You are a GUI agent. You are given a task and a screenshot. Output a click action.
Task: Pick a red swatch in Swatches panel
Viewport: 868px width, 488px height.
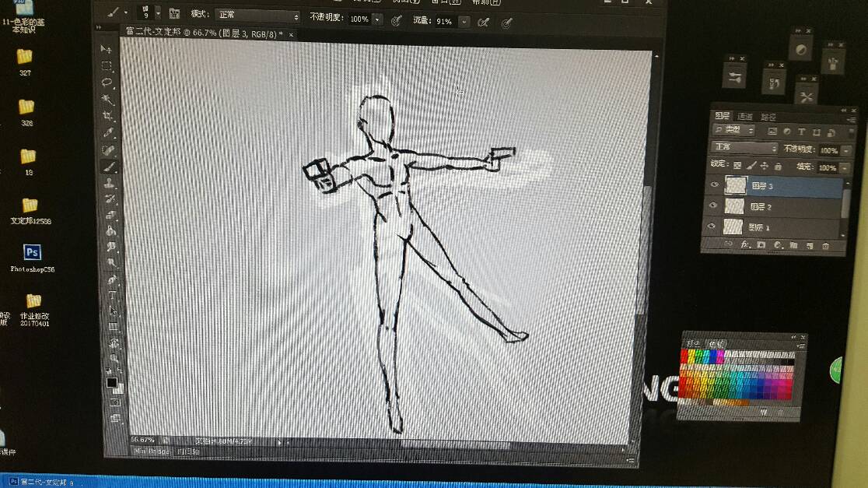684,355
